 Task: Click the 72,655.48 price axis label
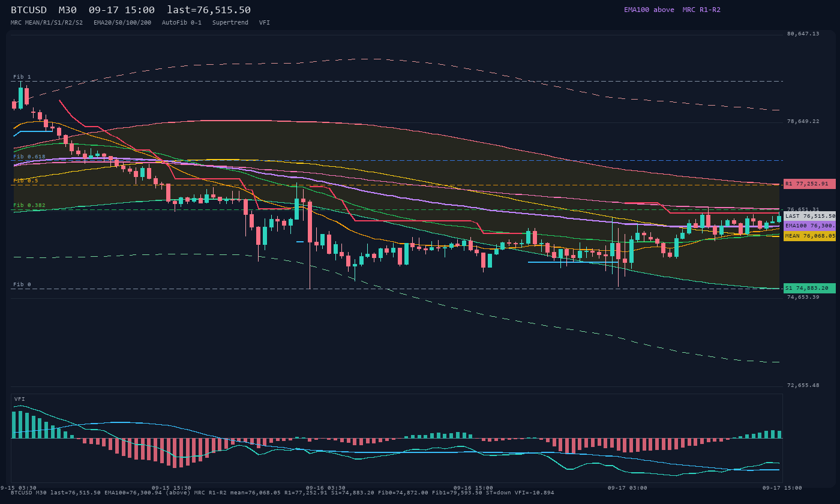point(803,385)
